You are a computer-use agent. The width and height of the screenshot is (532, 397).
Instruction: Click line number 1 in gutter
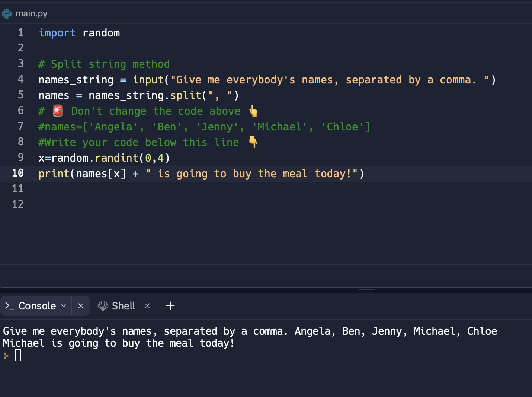point(21,32)
